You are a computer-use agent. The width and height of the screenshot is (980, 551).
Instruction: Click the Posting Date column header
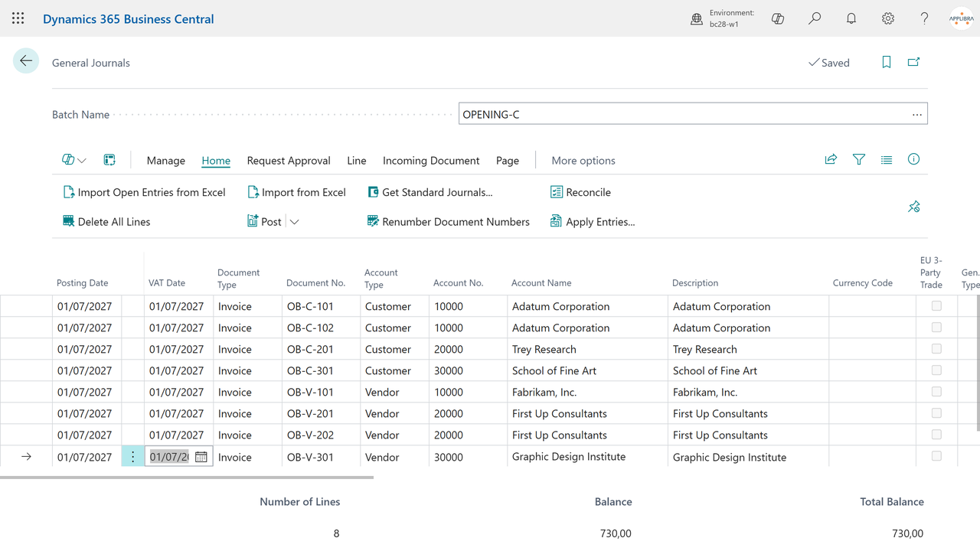coord(83,283)
